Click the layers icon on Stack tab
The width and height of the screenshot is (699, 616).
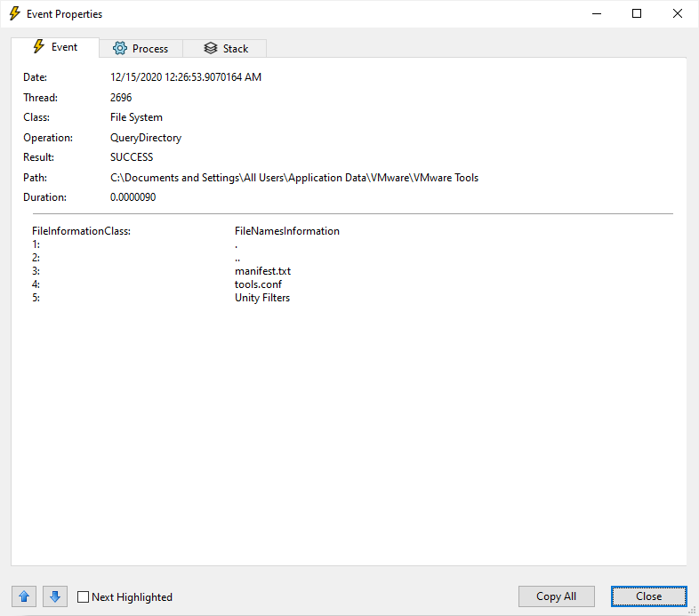pyautogui.click(x=210, y=49)
